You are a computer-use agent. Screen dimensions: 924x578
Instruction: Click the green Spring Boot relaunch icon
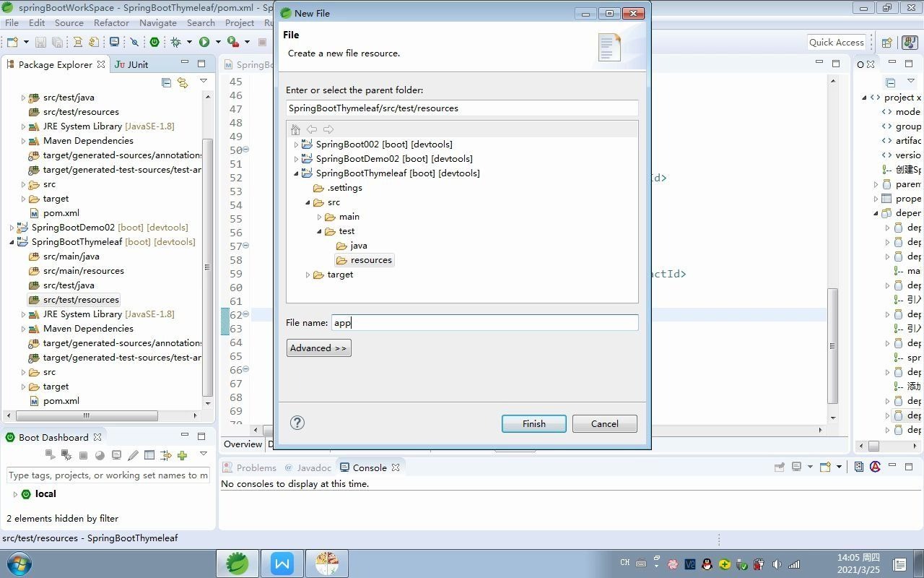[x=154, y=42]
